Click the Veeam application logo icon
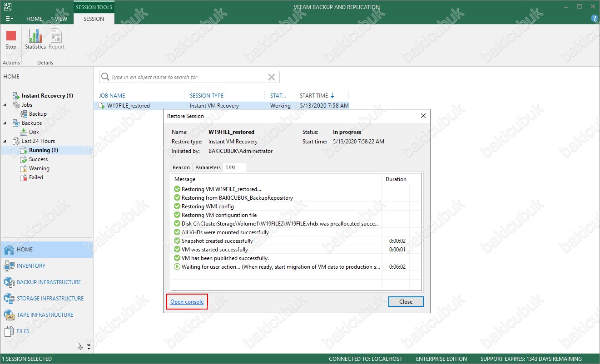This screenshot has width=600, height=364. 8,6
